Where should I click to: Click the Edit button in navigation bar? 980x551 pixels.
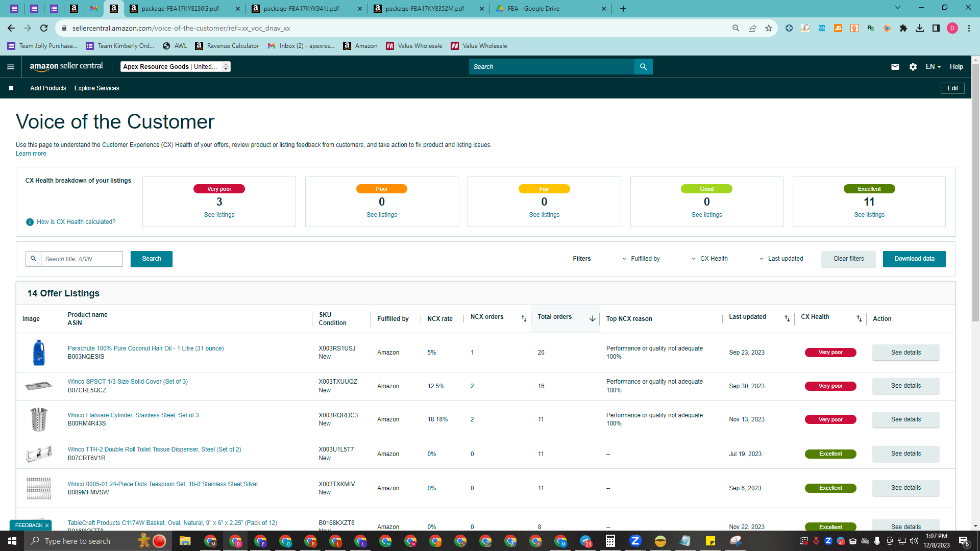click(x=952, y=88)
